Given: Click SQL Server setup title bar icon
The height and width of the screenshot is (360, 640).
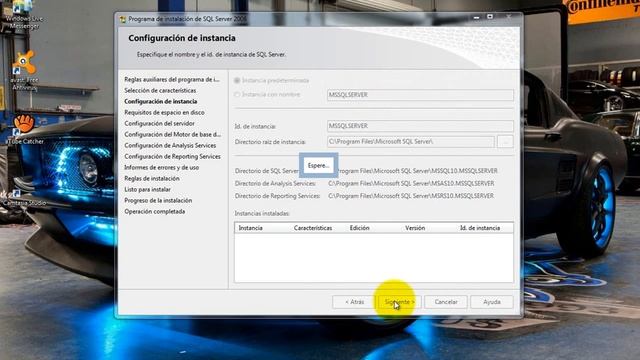Looking at the screenshot, I should tap(122, 19).
